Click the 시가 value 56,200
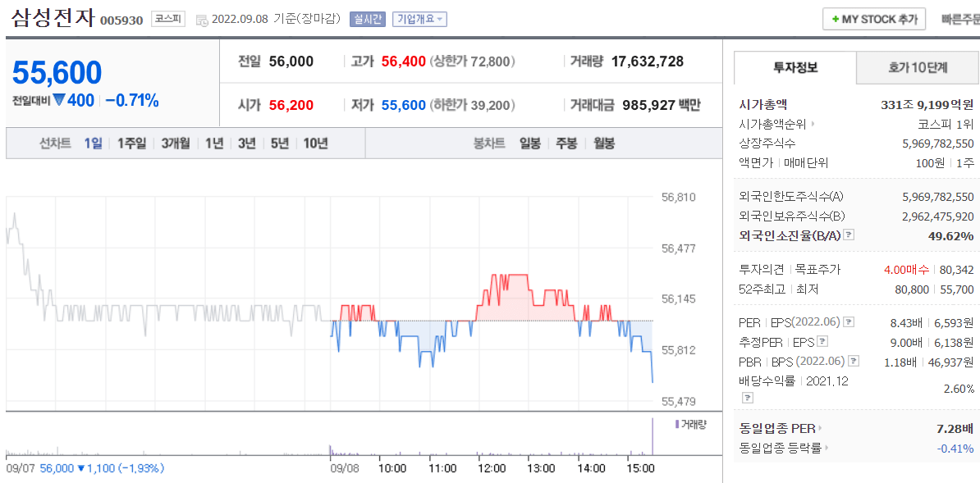 pos(291,105)
